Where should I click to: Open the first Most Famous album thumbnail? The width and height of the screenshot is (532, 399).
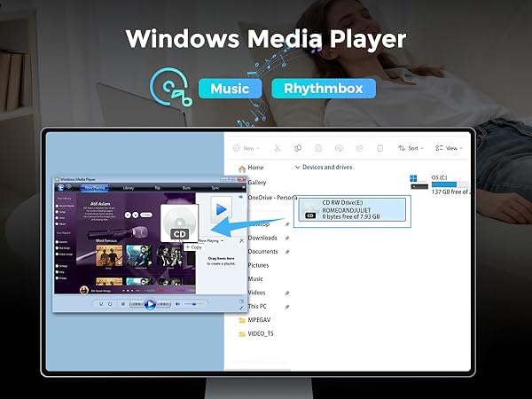(109, 256)
